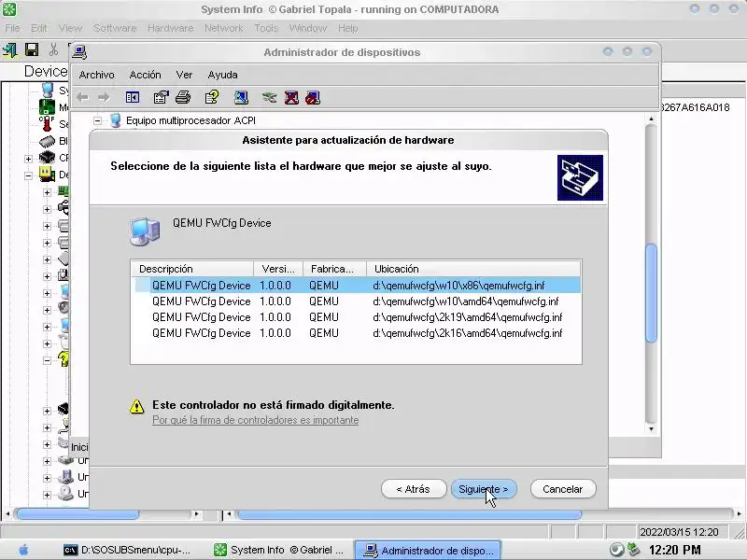Image resolution: width=747 pixels, height=560 pixels.
Task: Collapse the Devices node in System Info tree
Action: coord(29,175)
